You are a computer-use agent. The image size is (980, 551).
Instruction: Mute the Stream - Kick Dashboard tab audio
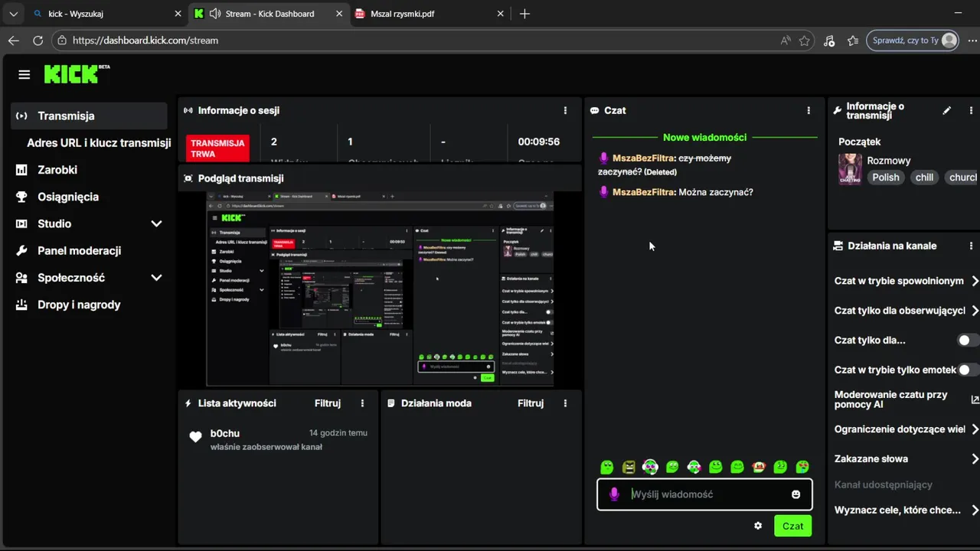215,14
